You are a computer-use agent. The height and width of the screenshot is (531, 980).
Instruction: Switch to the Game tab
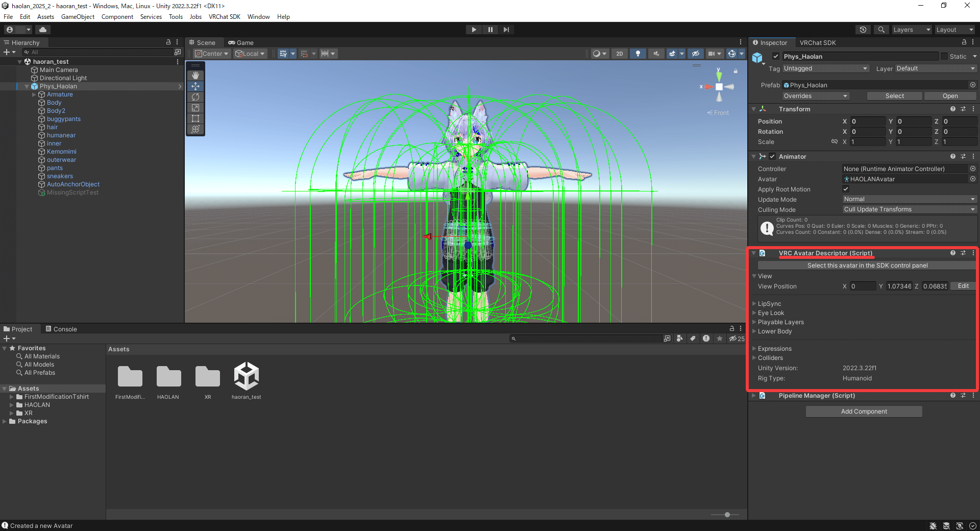(x=241, y=42)
